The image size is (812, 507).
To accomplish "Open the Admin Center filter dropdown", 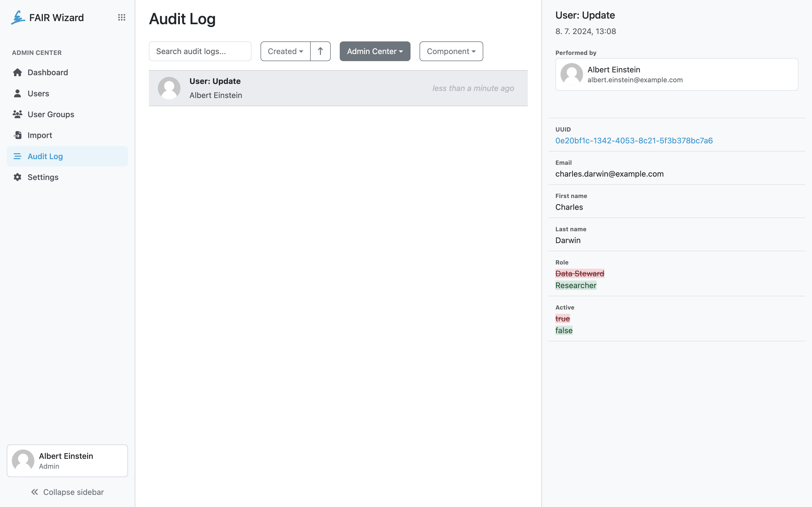I will pyautogui.click(x=375, y=51).
